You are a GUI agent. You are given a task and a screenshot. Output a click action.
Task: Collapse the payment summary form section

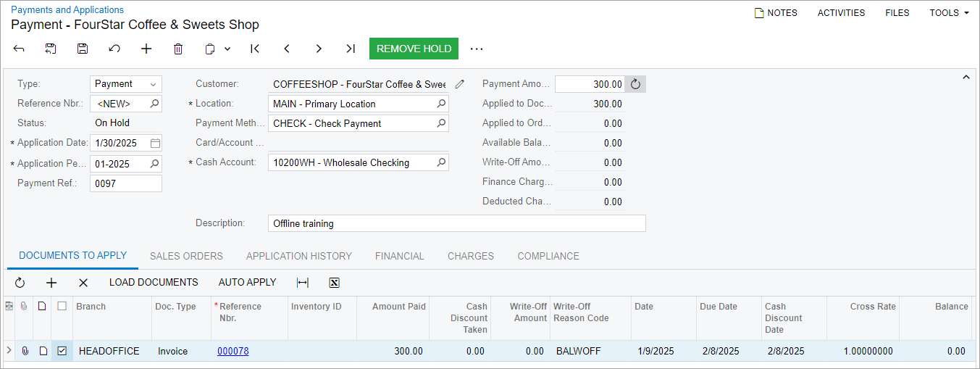click(966, 77)
